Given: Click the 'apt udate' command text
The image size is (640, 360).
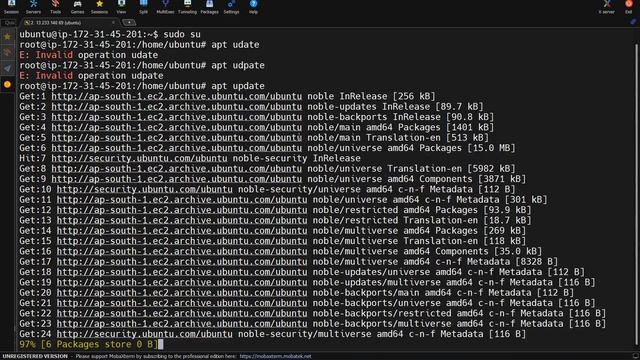Looking at the screenshot, I should click(x=235, y=44).
